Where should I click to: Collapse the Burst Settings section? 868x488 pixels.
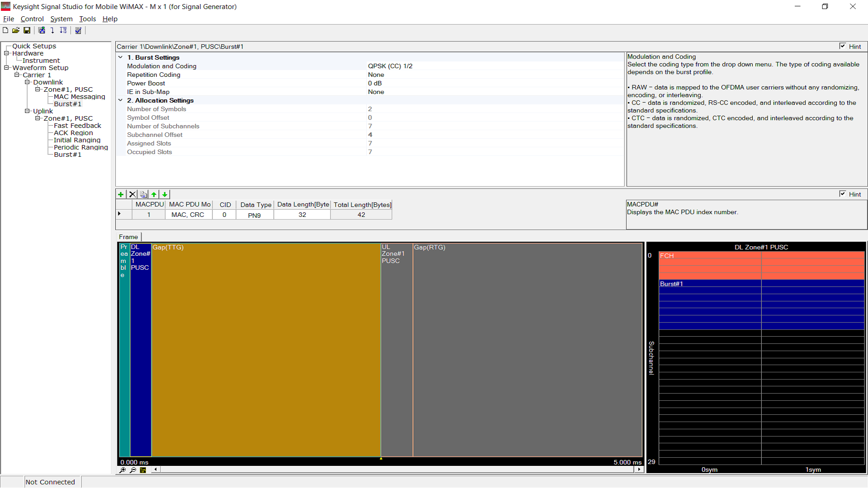coord(120,57)
